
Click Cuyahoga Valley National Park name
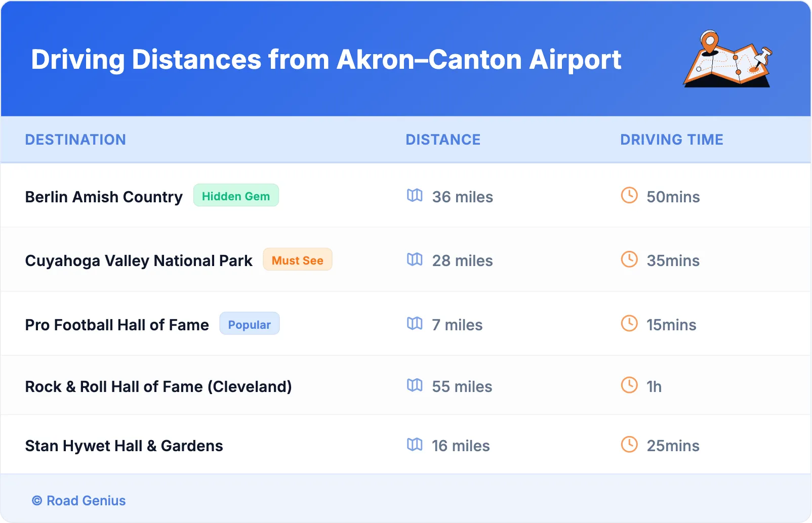pos(139,260)
